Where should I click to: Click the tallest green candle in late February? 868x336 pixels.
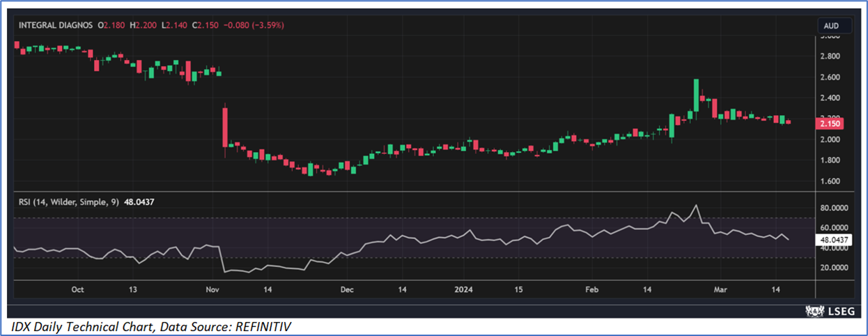(696, 95)
